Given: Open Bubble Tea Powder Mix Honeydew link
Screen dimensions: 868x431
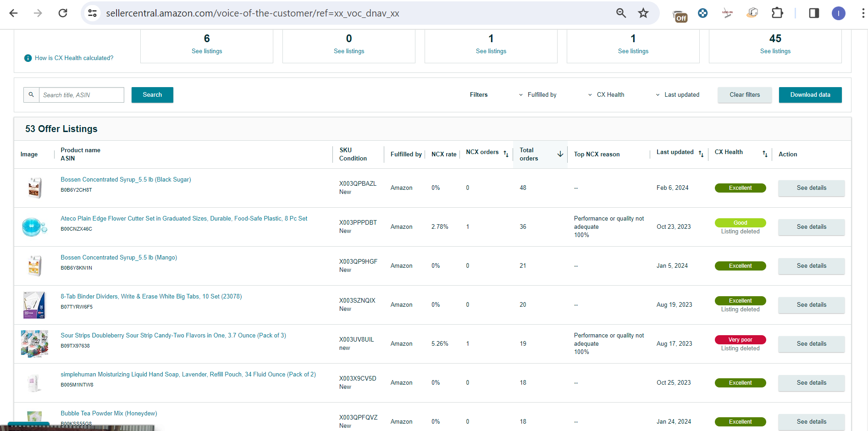Looking at the screenshot, I should pos(109,414).
